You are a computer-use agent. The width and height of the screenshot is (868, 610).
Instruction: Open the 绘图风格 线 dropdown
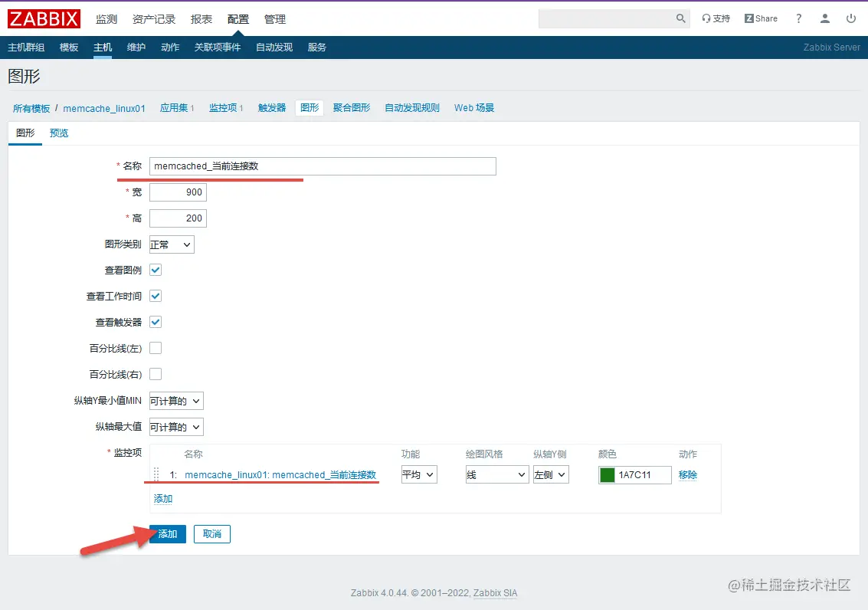[497, 474]
